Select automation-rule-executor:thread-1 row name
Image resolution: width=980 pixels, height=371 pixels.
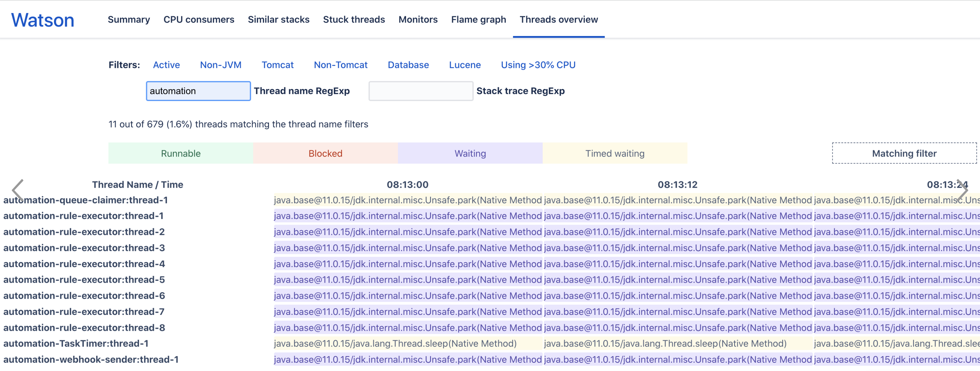(x=83, y=215)
